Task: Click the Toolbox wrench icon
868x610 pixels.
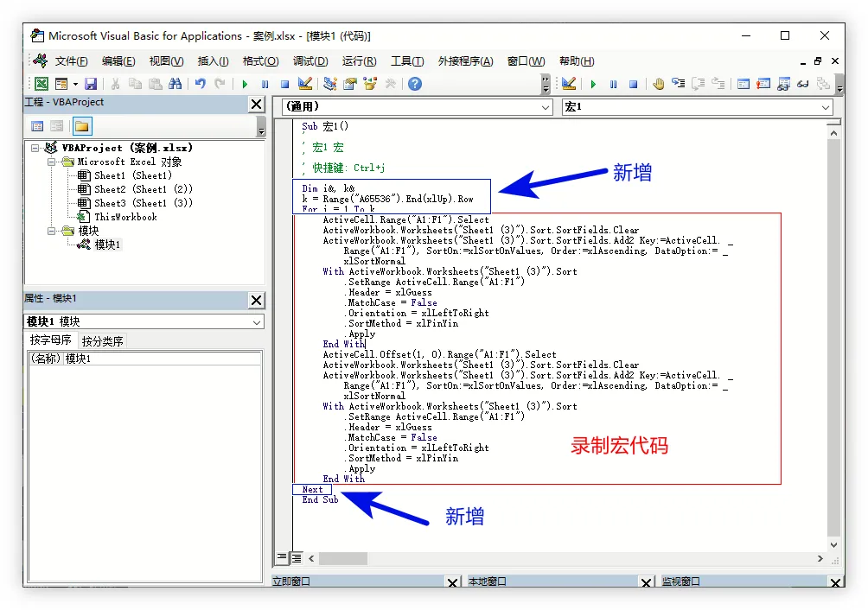Action: [x=390, y=84]
